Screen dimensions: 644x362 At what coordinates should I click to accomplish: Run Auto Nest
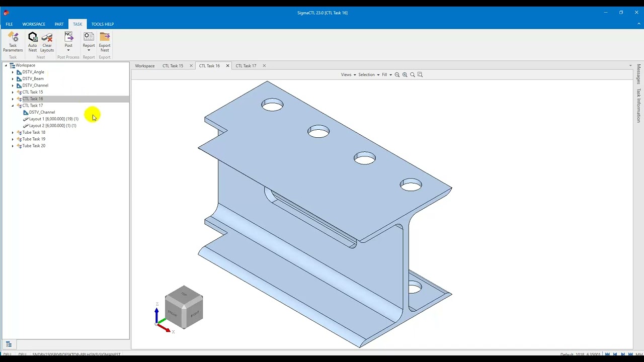coord(33,42)
